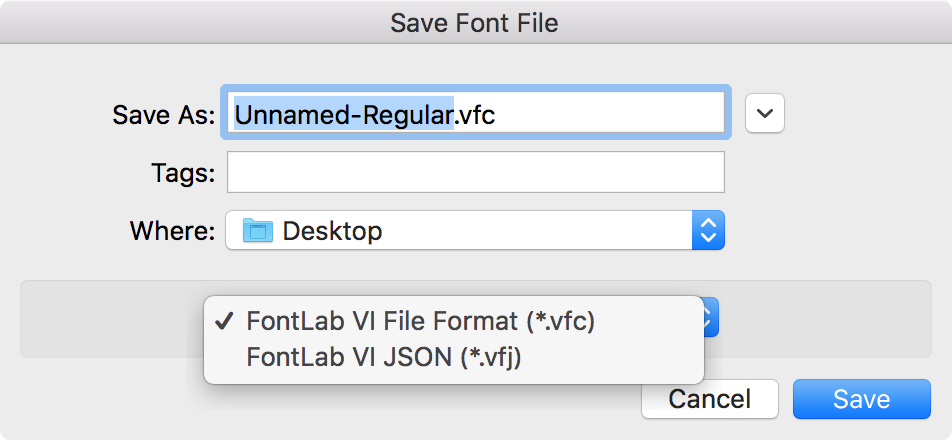Cancel the Save Font File dialog
The image size is (952, 440).
[710, 399]
